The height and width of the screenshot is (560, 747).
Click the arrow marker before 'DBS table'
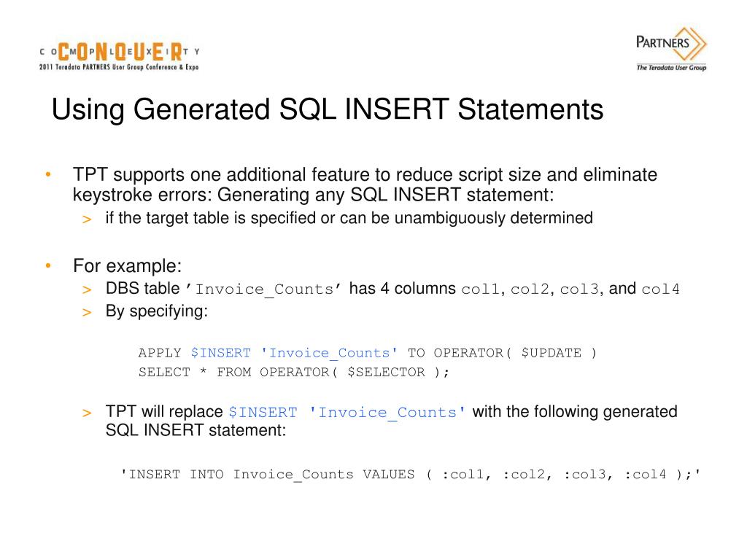point(87,289)
